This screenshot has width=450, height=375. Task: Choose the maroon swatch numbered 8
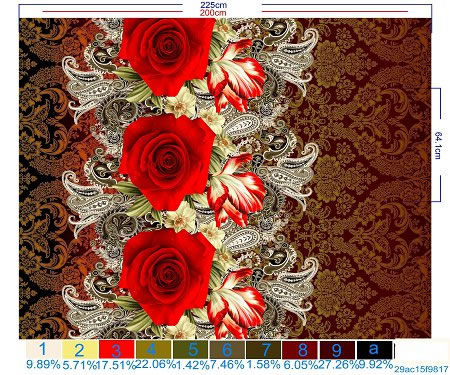(x=300, y=349)
